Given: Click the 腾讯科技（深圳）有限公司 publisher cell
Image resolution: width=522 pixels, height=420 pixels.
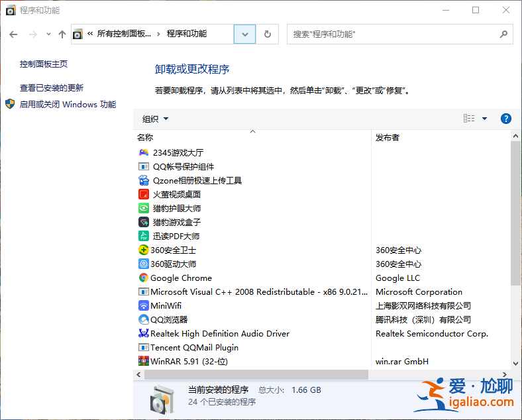Looking at the screenshot, I should 423,319.
